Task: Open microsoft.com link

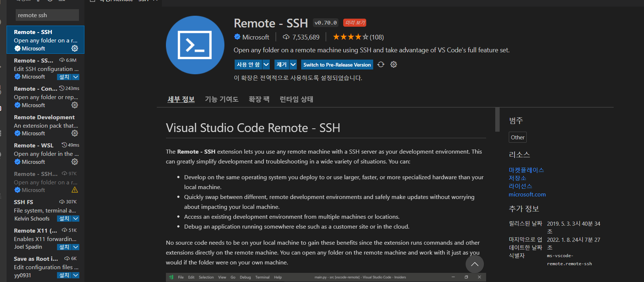Action: pos(527,194)
